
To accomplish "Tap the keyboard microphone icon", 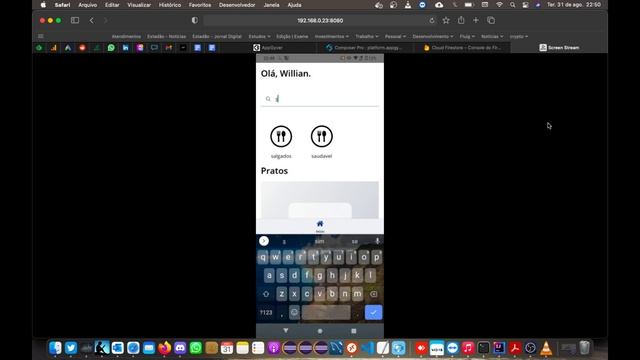I will (x=377, y=241).
